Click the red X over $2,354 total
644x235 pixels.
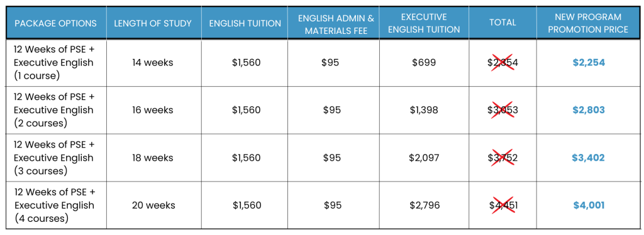(502, 63)
